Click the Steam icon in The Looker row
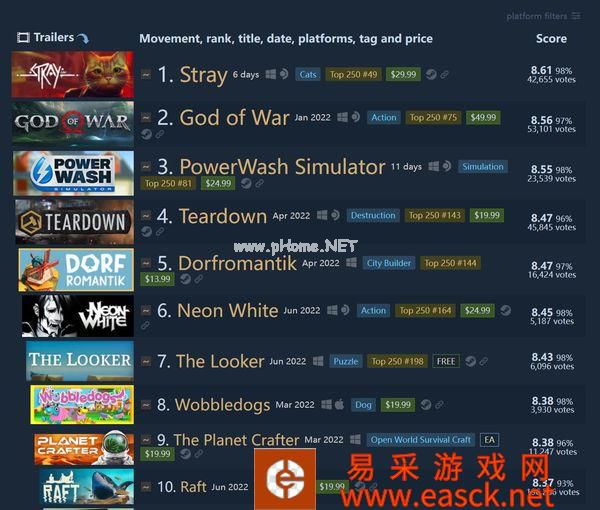This screenshot has width=600, height=510. [x=471, y=361]
